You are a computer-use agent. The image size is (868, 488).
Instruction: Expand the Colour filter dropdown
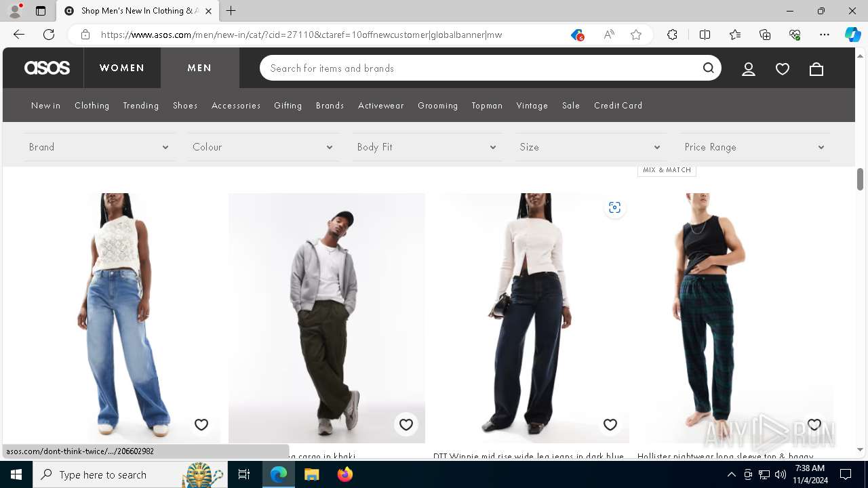pos(263,147)
